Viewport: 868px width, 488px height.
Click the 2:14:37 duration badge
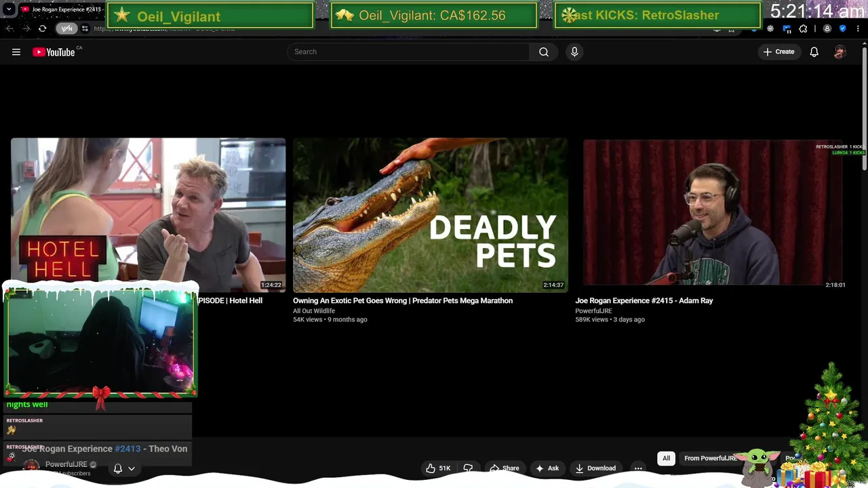tap(553, 285)
